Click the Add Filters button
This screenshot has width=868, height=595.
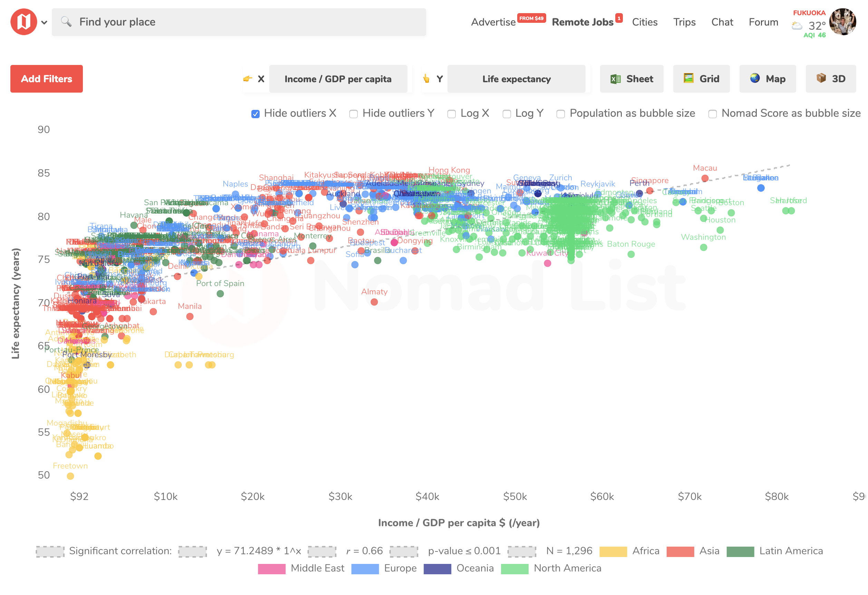point(47,79)
